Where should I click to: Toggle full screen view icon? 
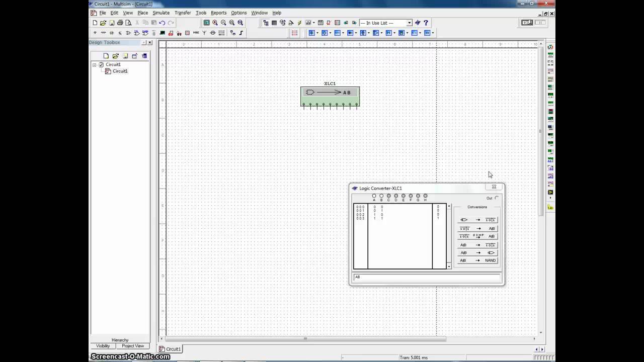206,23
